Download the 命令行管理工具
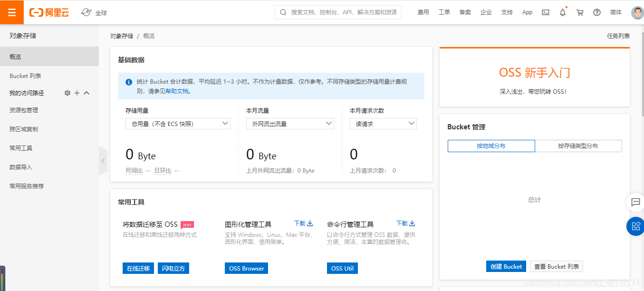This screenshot has height=291, width=644. [x=405, y=223]
